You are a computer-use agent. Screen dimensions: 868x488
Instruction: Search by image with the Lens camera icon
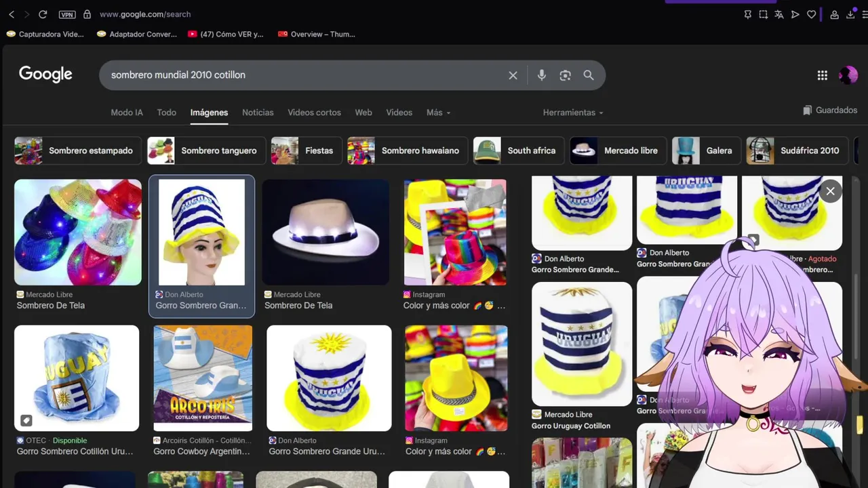pos(565,75)
